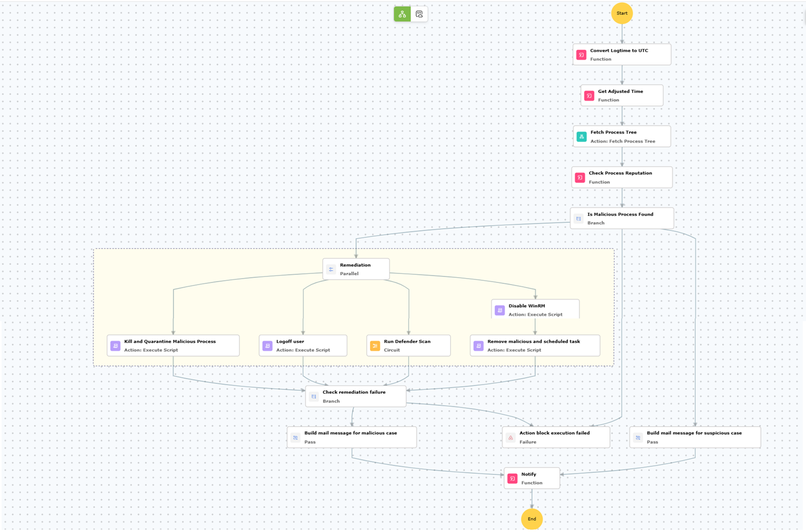806x532 pixels.
Task: Click the yellow End node
Action: 531,519
